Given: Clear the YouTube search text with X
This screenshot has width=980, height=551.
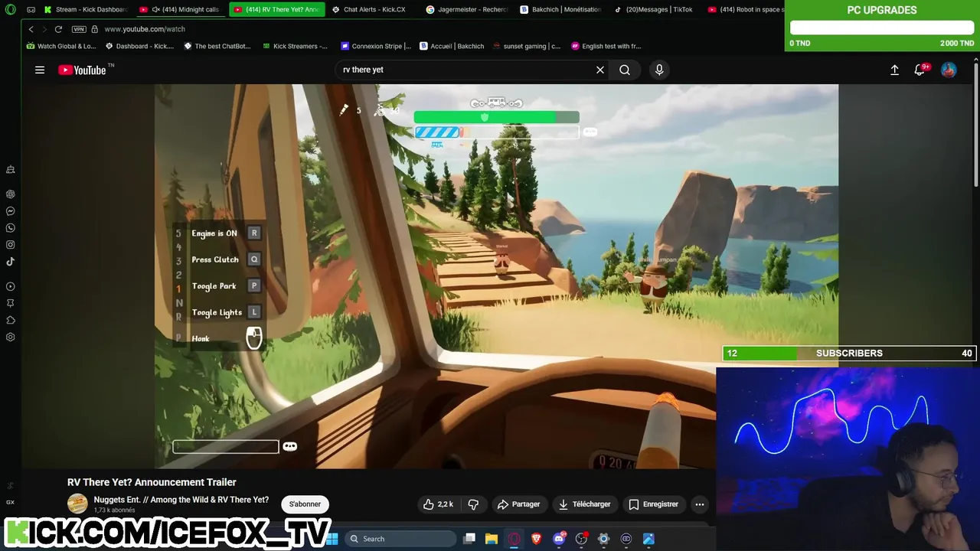Looking at the screenshot, I should pyautogui.click(x=600, y=70).
